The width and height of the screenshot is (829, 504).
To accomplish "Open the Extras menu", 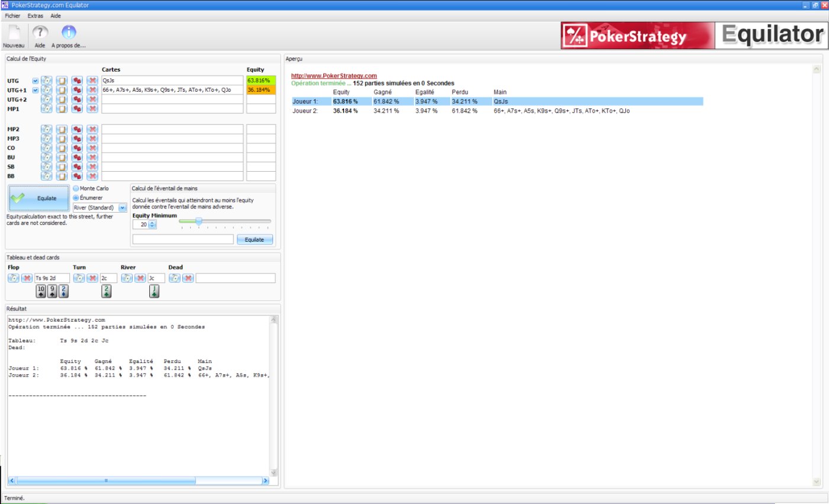I will [x=35, y=16].
